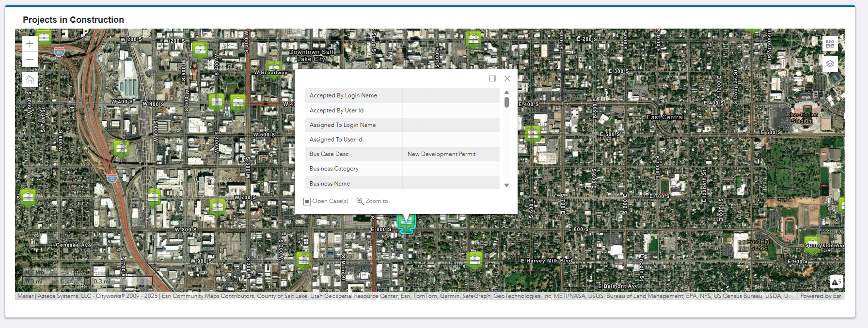Viewport: 868px width, 328px height.
Task: Click the warning indicator with 5 count
Action: (x=836, y=281)
